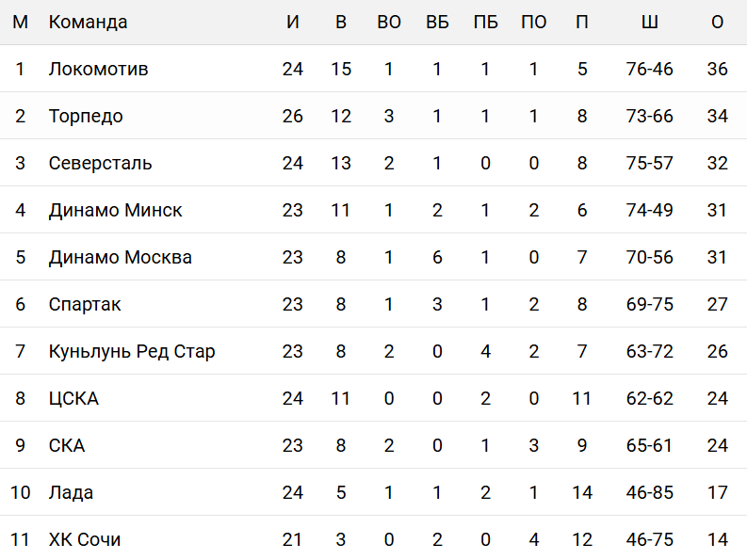Click the ЦСКА team name
The width and height of the screenshot is (747, 560).
73,398
